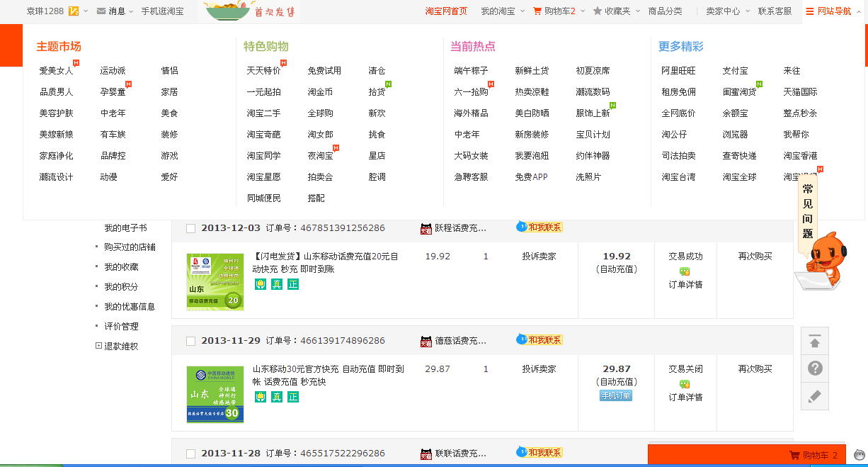The image size is (868, 467).
Task: Click the Tmall icon beside 德慈话费充
Action: (426, 341)
